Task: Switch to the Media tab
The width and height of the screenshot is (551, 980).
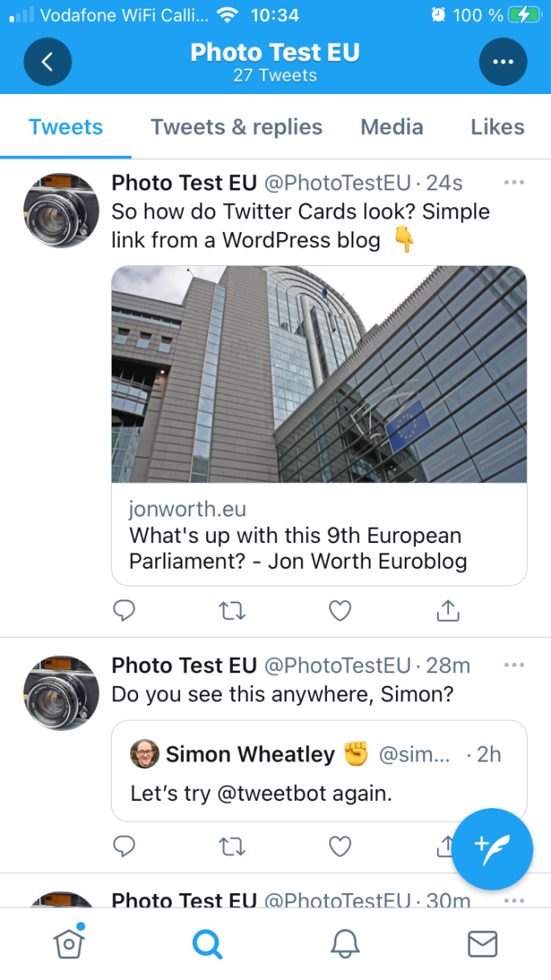Action: [x=392, y=127]
